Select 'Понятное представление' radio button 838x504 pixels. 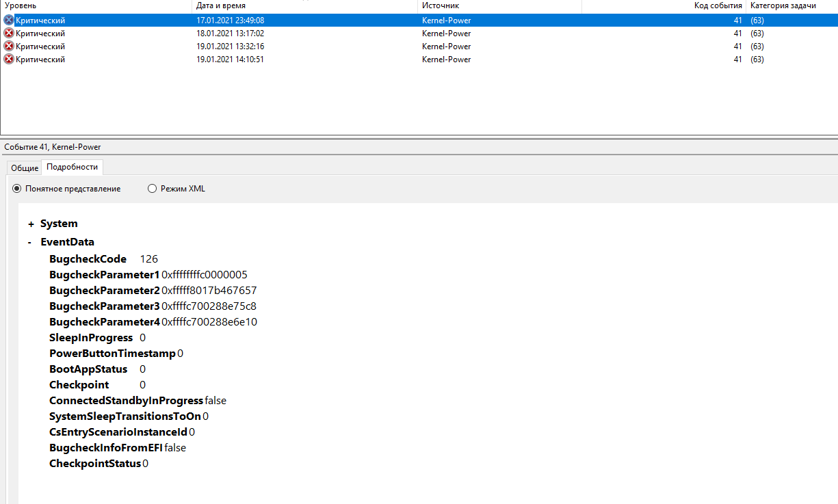(17, 189)
